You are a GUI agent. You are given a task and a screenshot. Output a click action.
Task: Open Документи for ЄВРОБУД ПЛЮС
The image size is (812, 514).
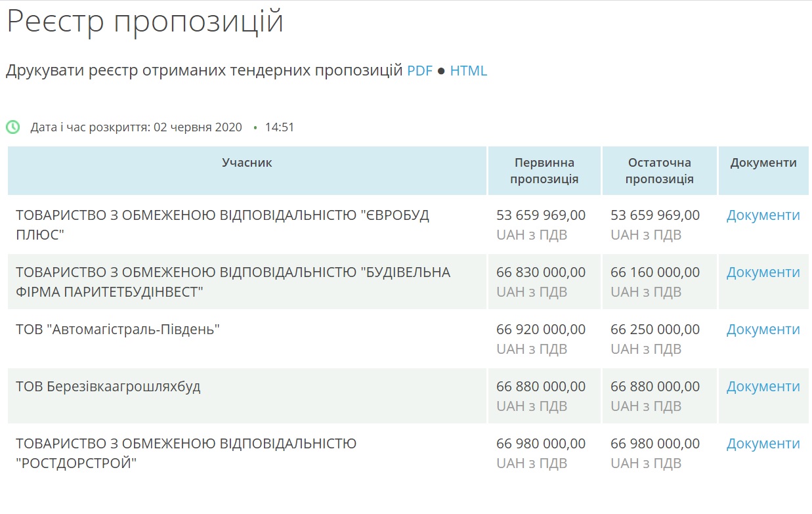pos(763,215)
